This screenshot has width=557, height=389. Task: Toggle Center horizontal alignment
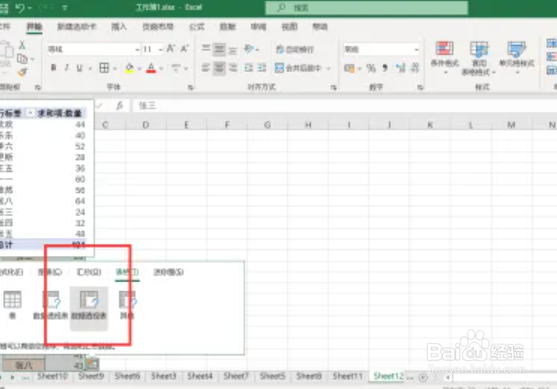click(219, 67)
